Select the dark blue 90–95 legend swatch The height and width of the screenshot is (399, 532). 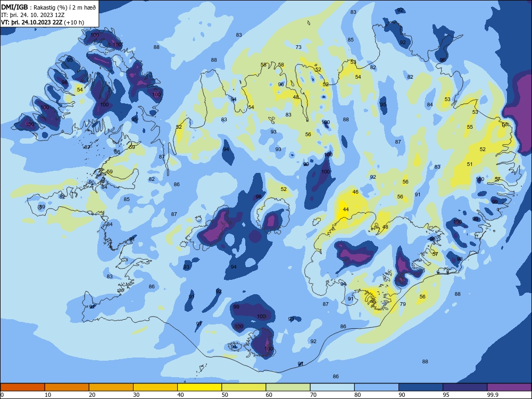(421, 387)
